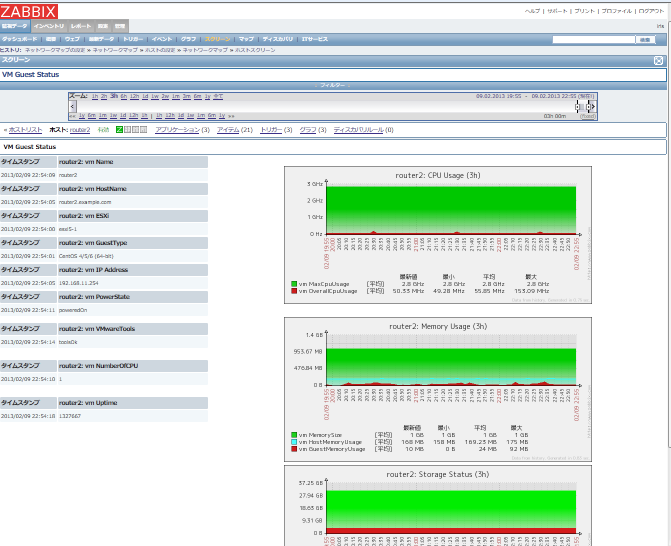The image size is (671, 546).
Task: Click ネットワークマップの設定 in the history breadcrumb
Action: coord(55,50)
